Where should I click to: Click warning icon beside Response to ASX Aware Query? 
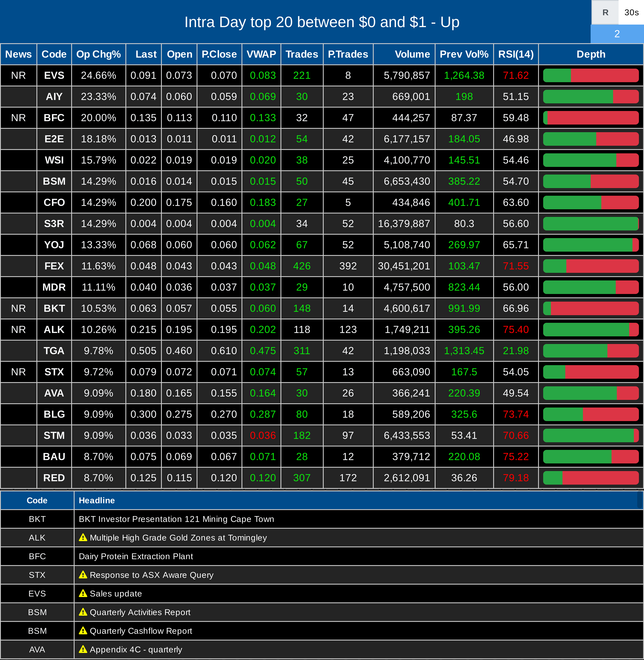point(83,575)
